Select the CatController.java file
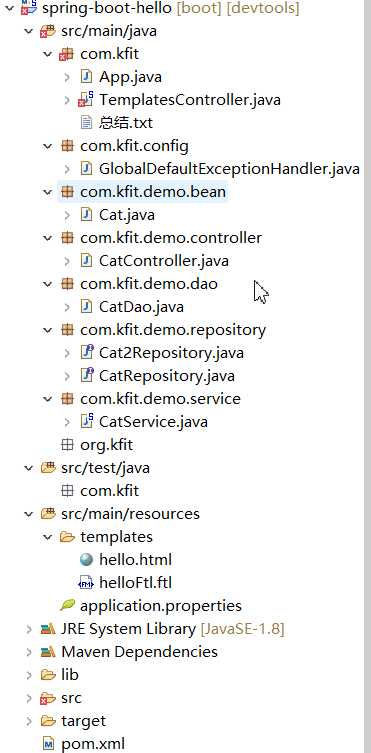371x753 pixels. (x=164, y=261)
